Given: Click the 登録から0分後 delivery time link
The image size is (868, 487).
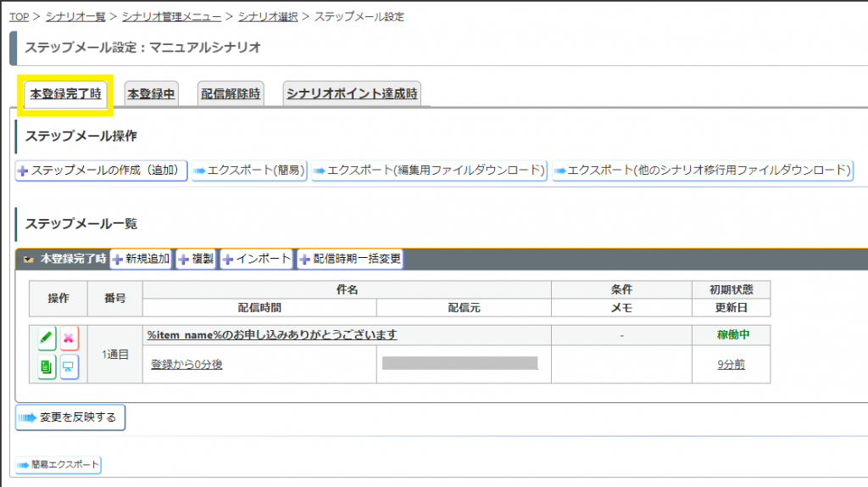Looking at the screenshot, I should tap(186, 364).
